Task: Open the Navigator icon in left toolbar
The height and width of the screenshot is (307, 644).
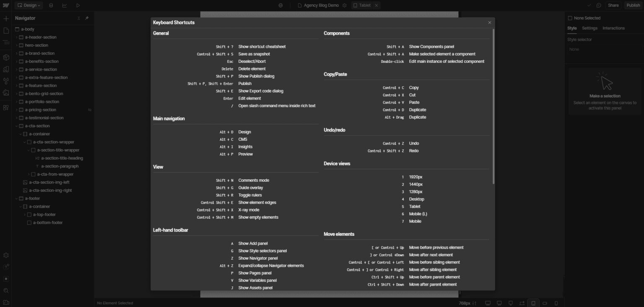Action: pos(6,42)
